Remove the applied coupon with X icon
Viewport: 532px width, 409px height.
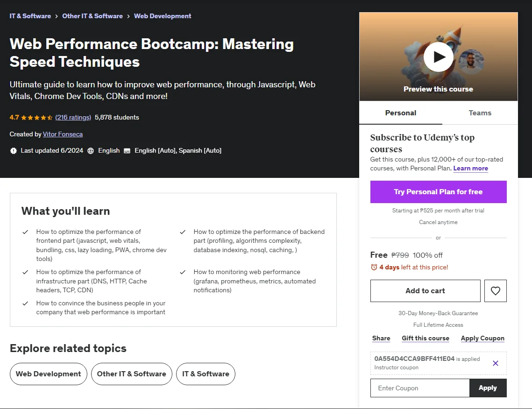point(496,363)
